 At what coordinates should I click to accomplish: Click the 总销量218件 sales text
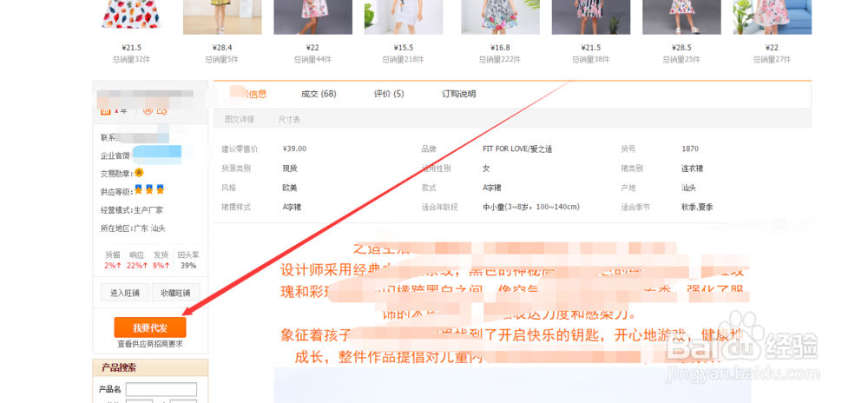click(404, 59)
